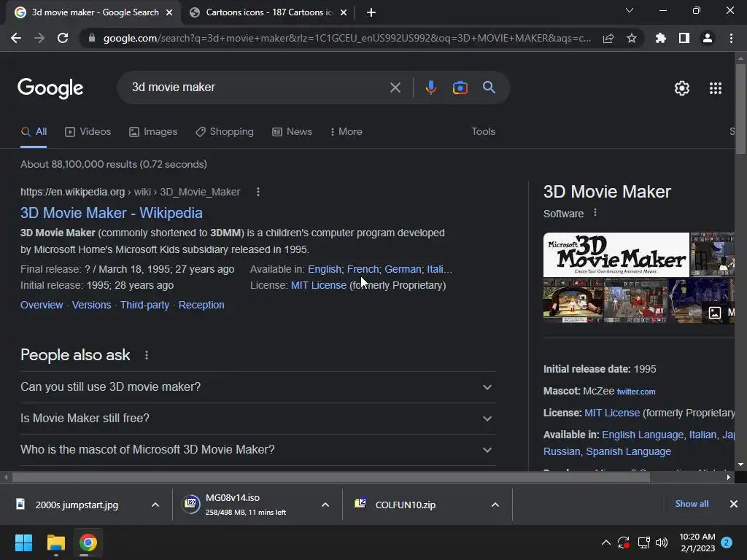The image size is (747, 560).
Task: Open the Third-party section link
Action: click(x=145, y=306)
